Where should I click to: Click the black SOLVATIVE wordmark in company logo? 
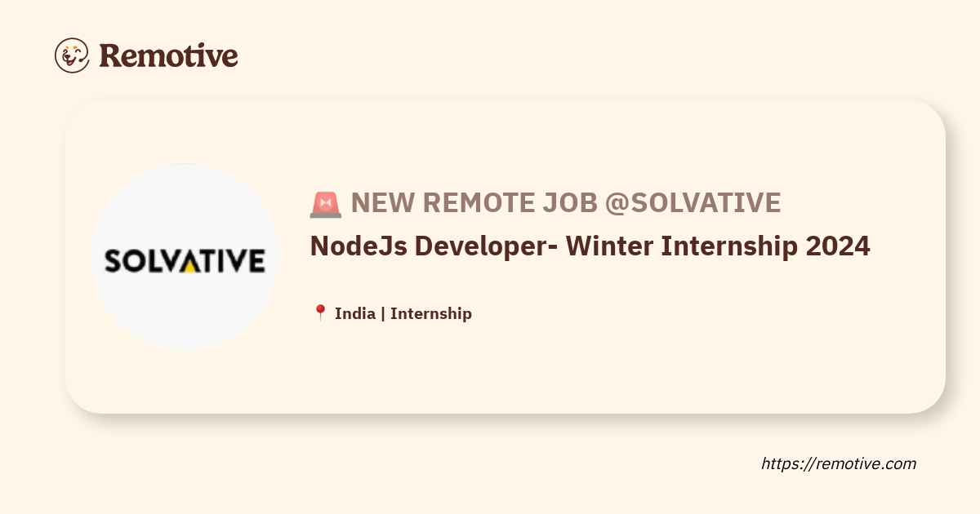pos(185,261)
